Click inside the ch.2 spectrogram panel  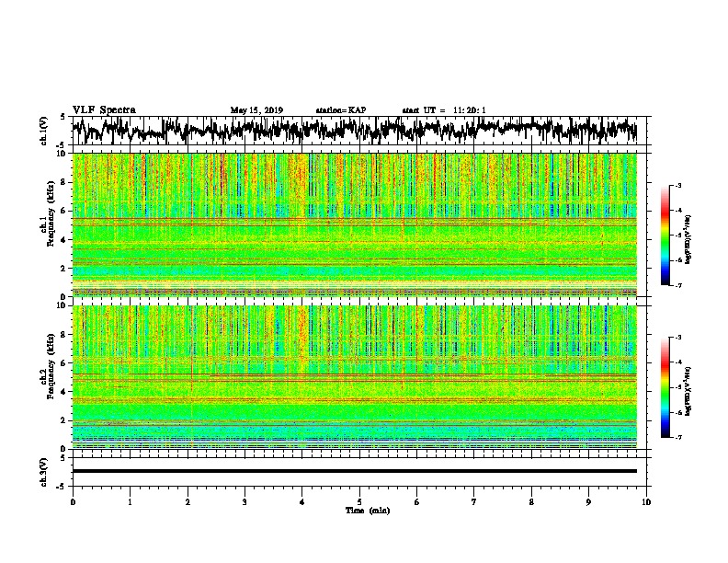354,377
